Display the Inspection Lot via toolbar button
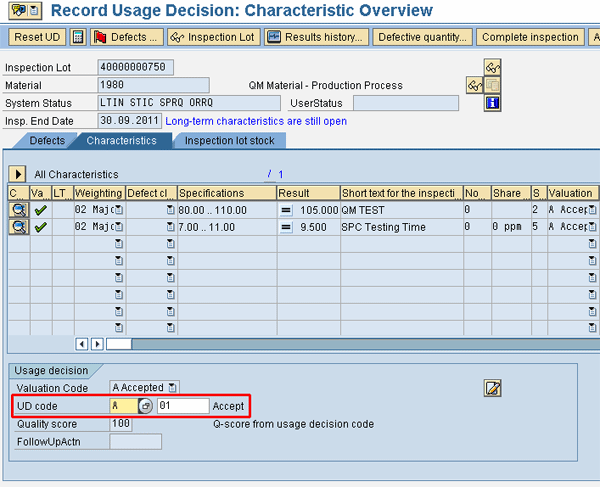 (214, 37)
